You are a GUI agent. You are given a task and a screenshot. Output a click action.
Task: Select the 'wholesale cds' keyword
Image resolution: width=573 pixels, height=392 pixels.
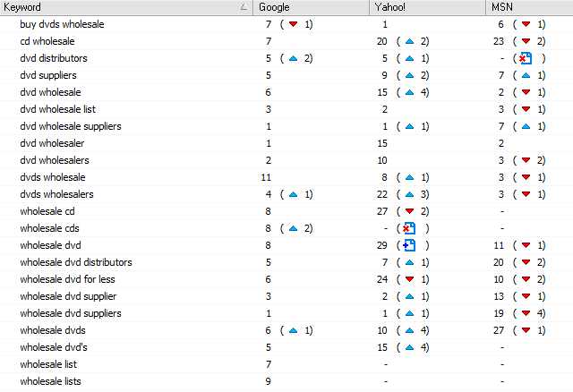(50, 228)
